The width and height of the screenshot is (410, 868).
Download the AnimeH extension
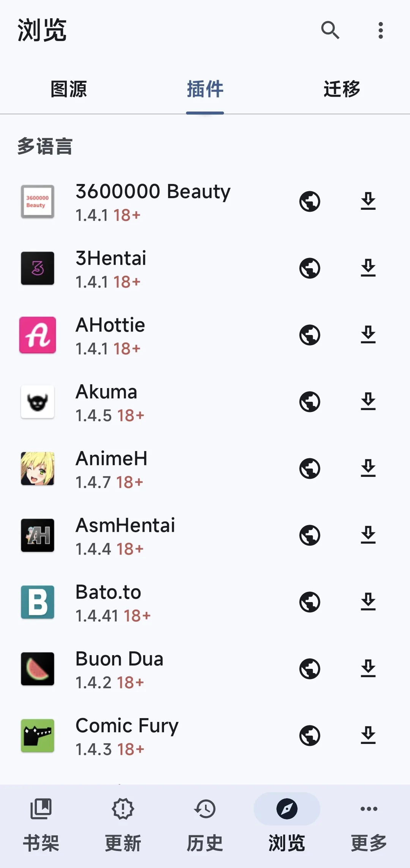368,468
